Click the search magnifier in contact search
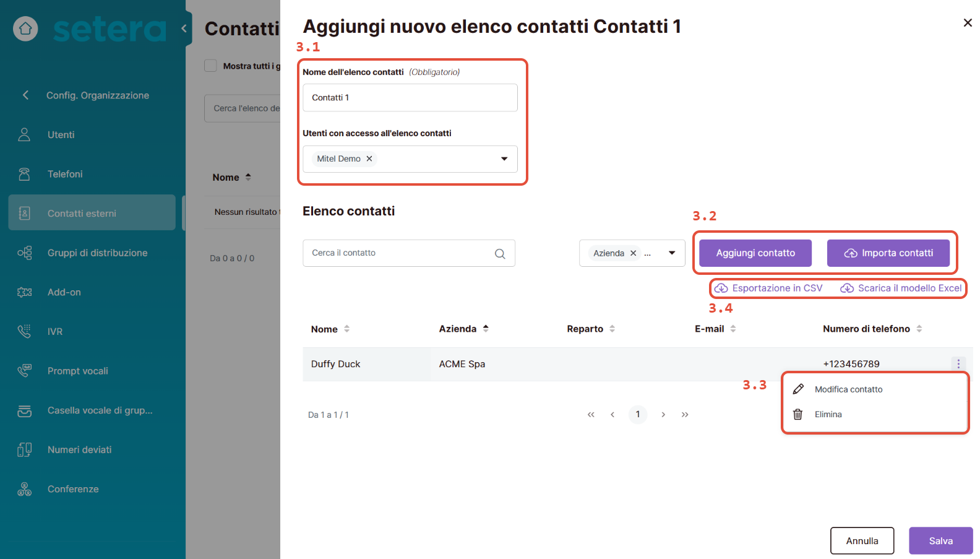The width and height of the screenshot is (980, 559). tap(500, 253)
